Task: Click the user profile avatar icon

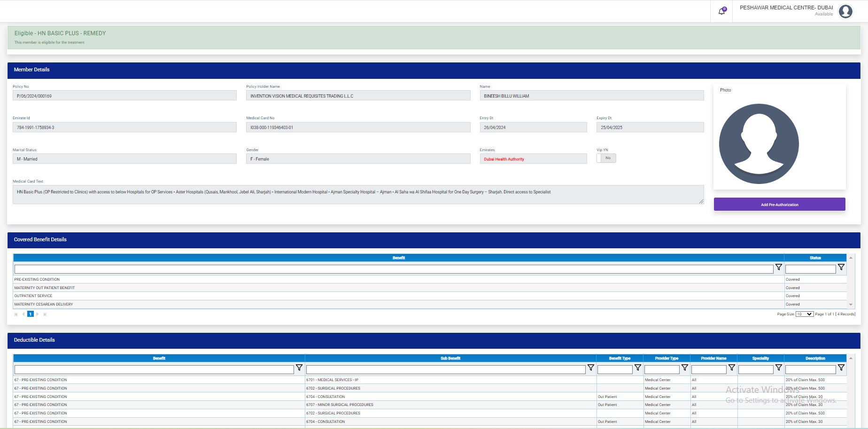Action: click(x=845, y=11)
